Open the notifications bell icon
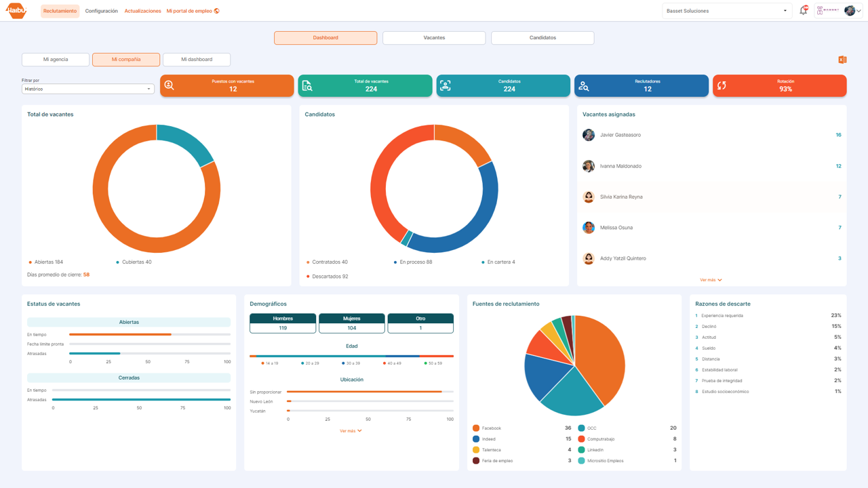868x488 pixels. [x=804, y=10]
